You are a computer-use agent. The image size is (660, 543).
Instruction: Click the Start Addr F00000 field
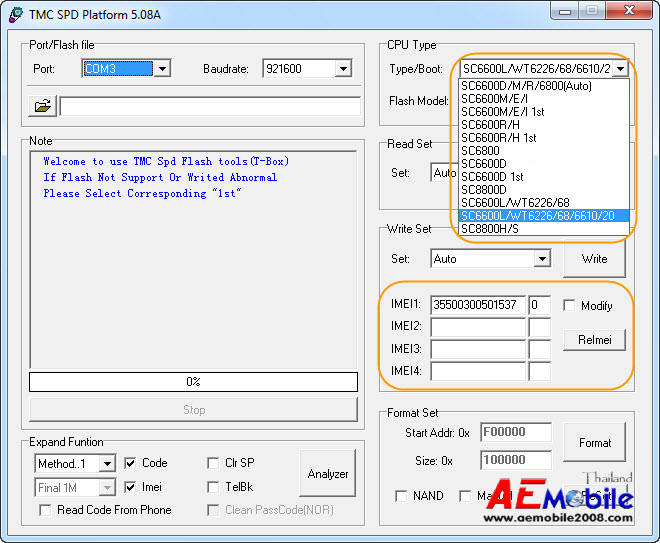[516, 432]
